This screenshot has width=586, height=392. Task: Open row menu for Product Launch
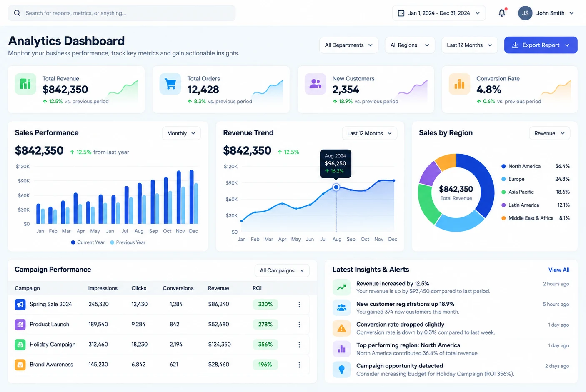(x=299, y=325)
